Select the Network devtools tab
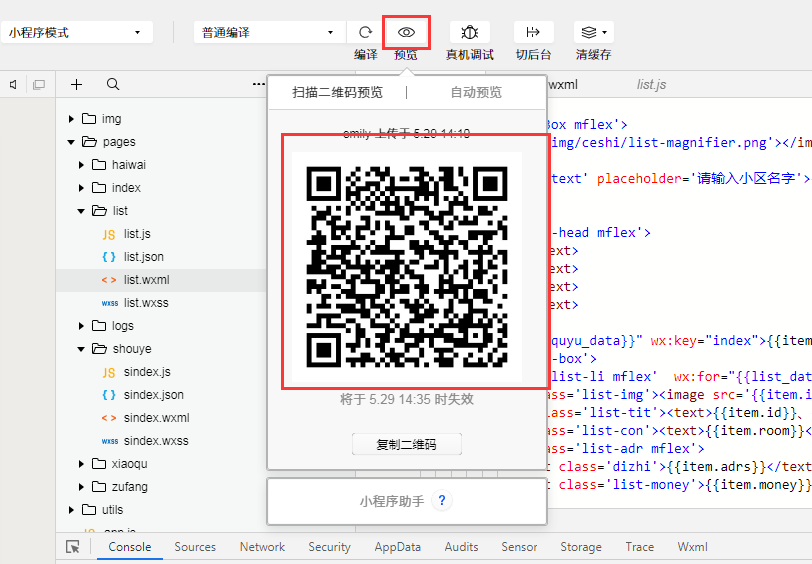 click(262, 547)
